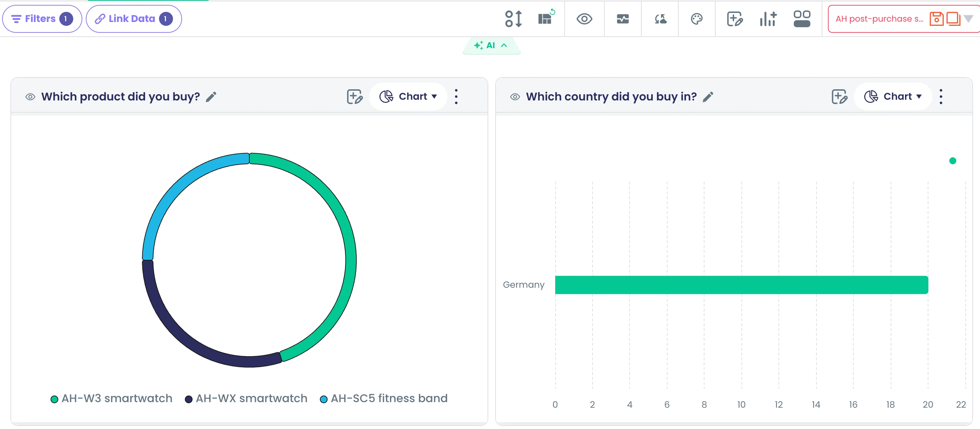Add note to product question card
The width and height of the screenshot is (980, 429).
coord(355,97)
